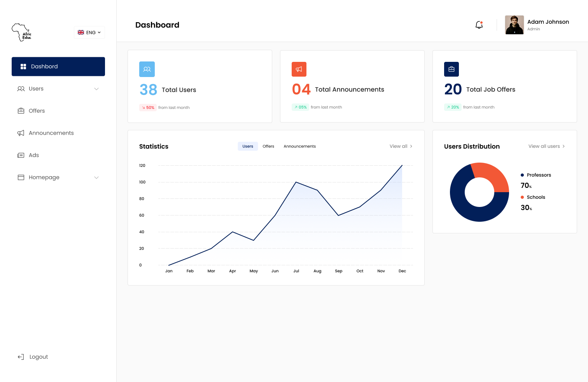The height and width of the screenshot is (382, 588).
Task: Click the Africa Educ logo
Action: [x=21, y=32]
